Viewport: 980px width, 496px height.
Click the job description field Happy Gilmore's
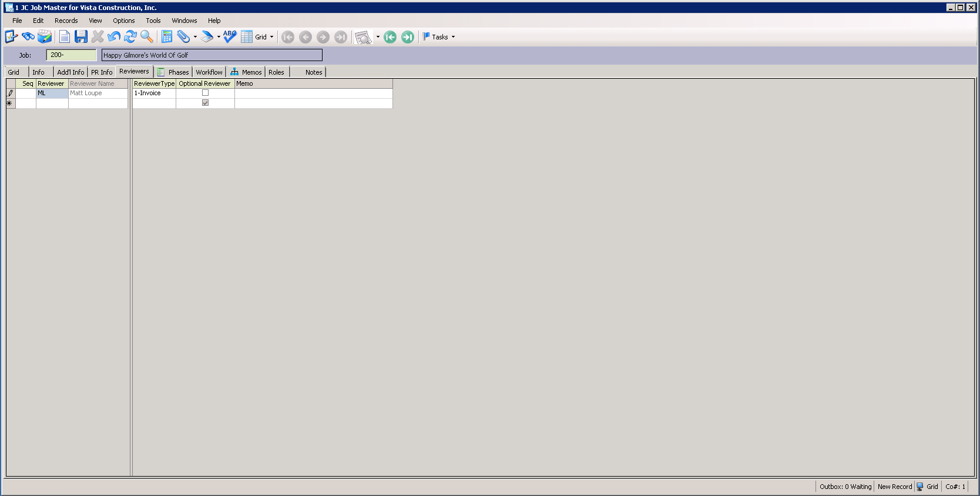point(212,55)
